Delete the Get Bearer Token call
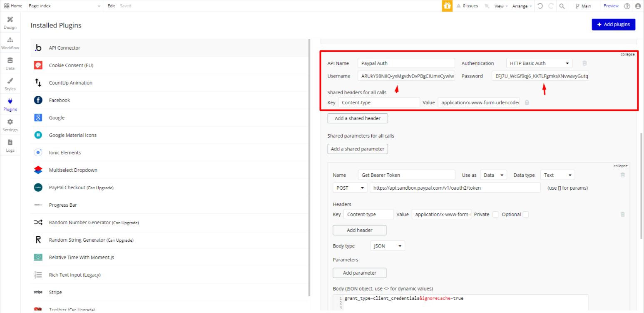Viewport: 644px width, 313px height. pos(623,175)
